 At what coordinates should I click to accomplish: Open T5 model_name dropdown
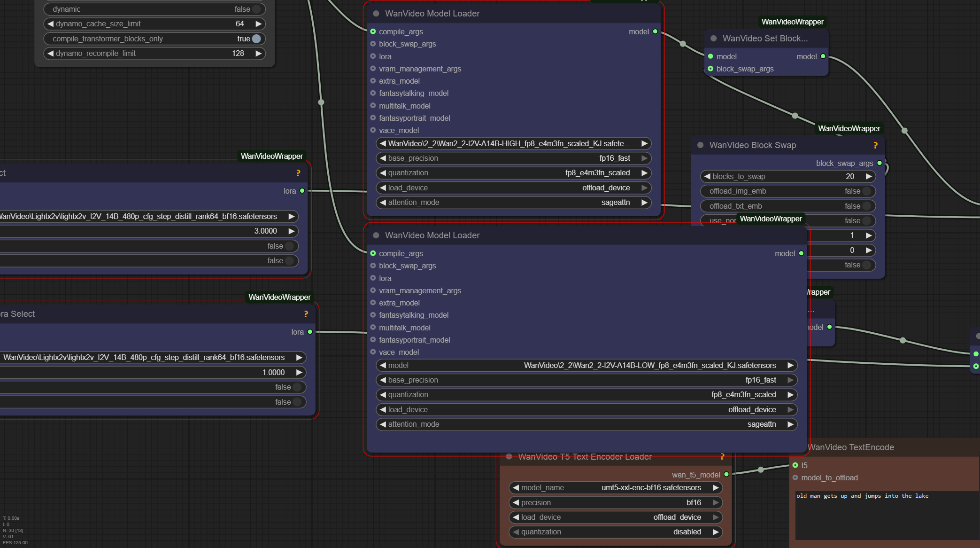tap(615, 488)
